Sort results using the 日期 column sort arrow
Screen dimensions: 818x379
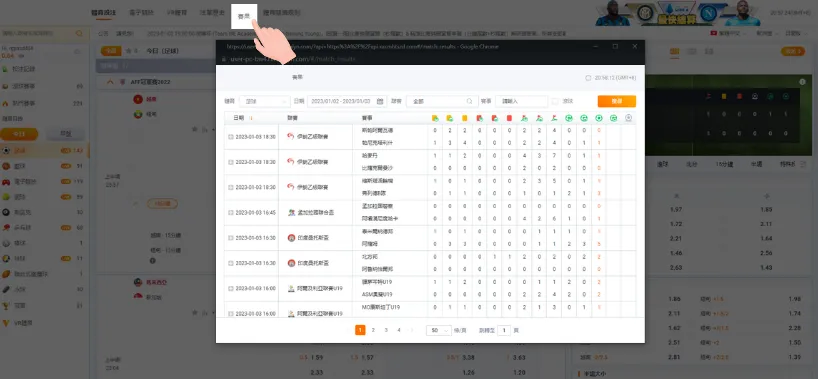pos(251,119)
